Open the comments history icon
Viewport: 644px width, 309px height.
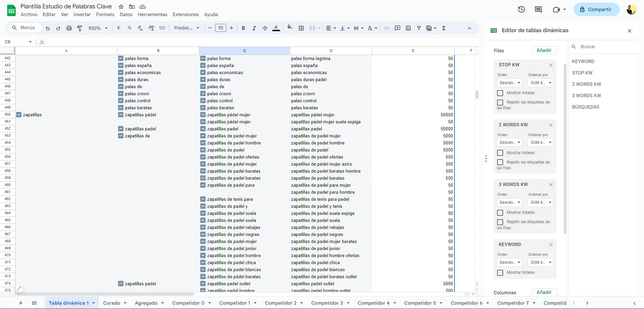click(x=538, y=9)
